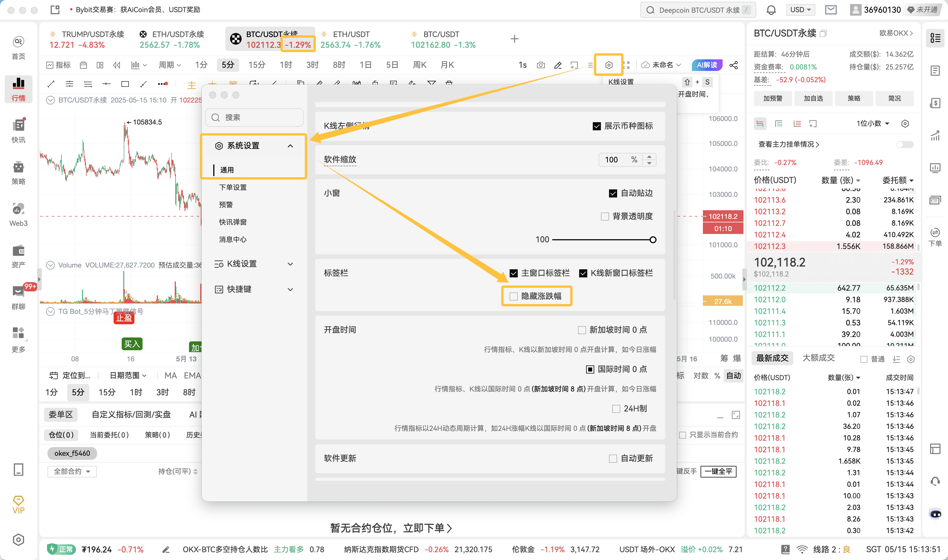Screen dimensions: 948x560
Task: Expand 快捷键 section
Action: [253, 289]
